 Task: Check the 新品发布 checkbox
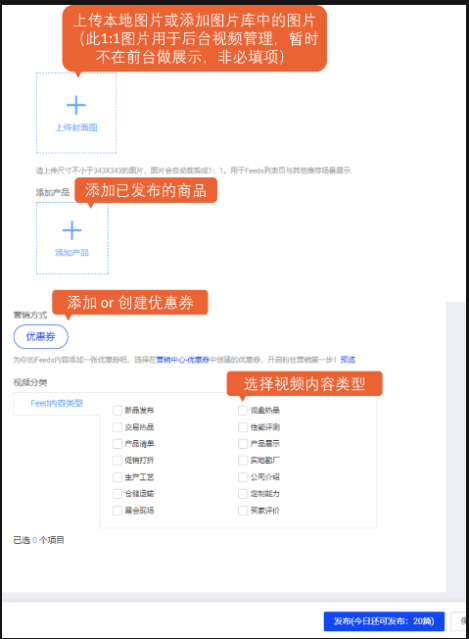pos(117,410)
